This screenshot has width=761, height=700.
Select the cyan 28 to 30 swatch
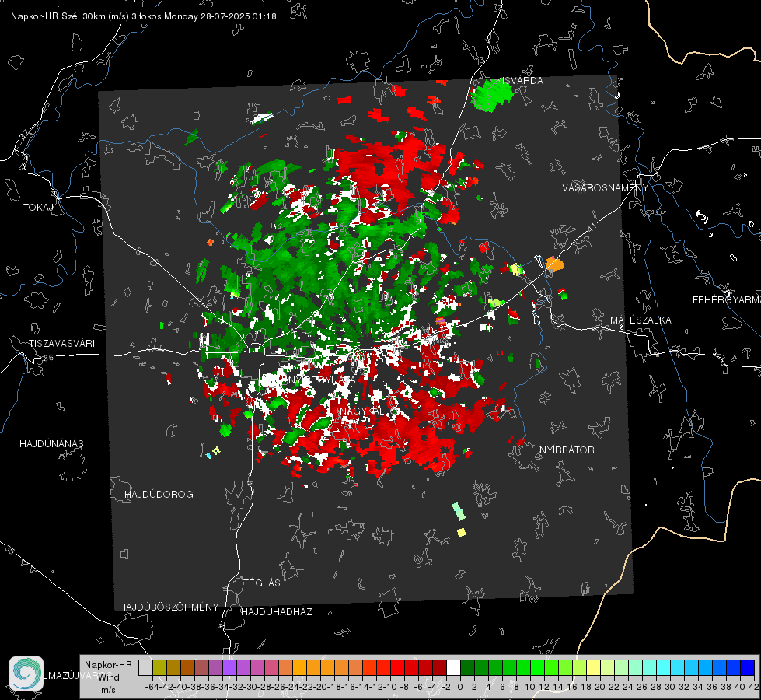(x=664, y=668)
